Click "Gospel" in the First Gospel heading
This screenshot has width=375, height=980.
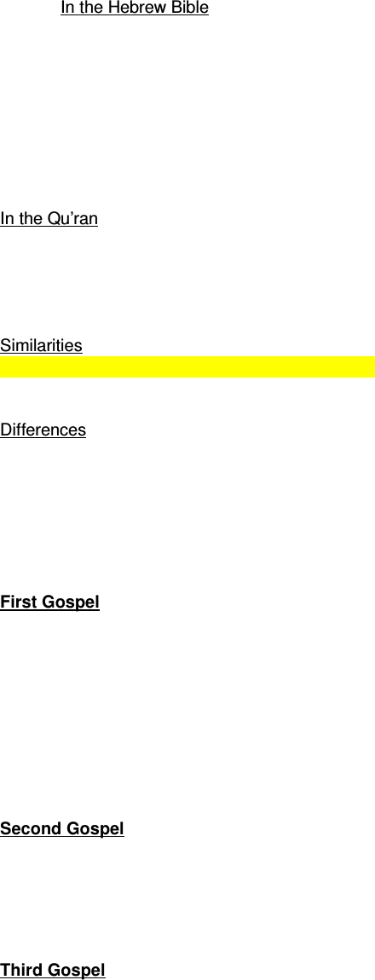click(70, 602)
